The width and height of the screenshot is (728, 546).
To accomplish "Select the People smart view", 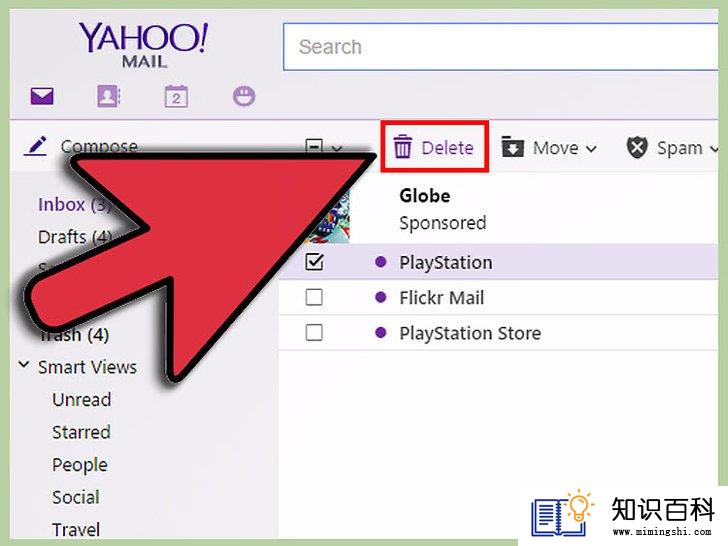I will [80, 465].
